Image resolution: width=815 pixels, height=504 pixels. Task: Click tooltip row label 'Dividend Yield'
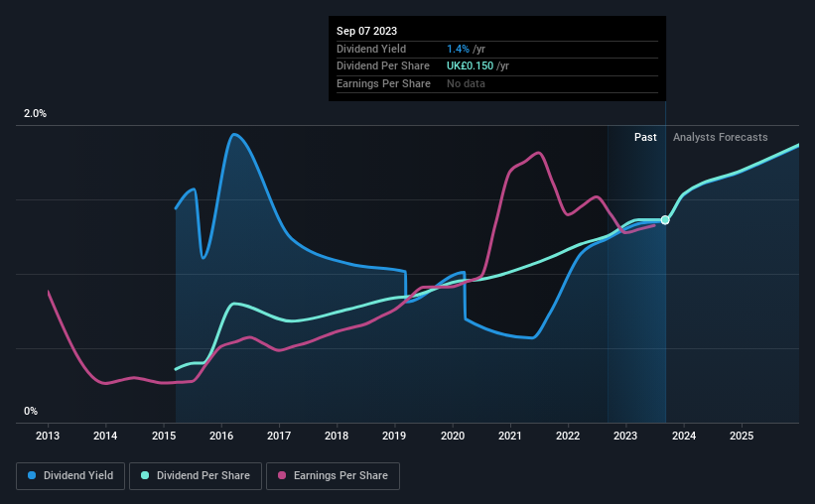tap(371, 49)
